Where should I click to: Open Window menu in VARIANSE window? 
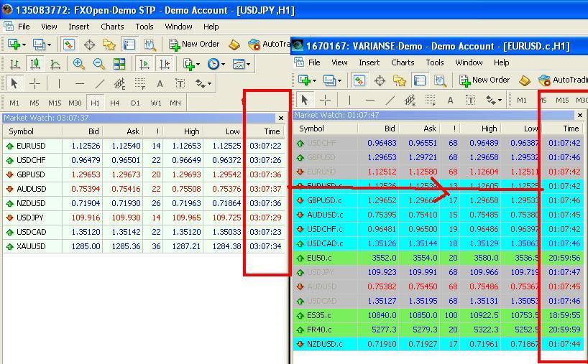click(469, 62)
